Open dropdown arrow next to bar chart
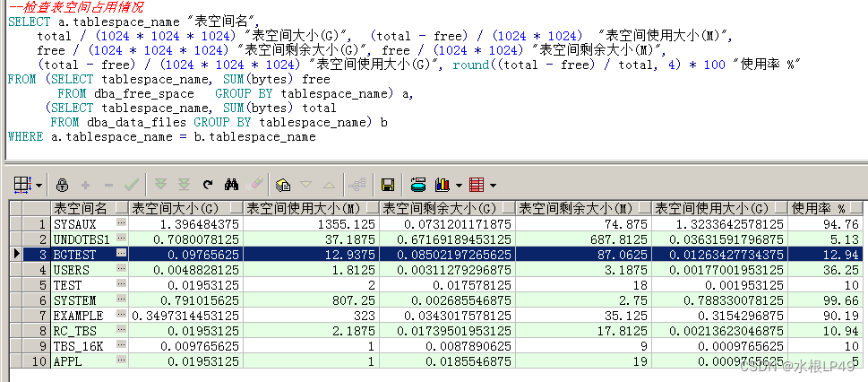The width and height of the screenshot is (868, 382). pos(459,186)
